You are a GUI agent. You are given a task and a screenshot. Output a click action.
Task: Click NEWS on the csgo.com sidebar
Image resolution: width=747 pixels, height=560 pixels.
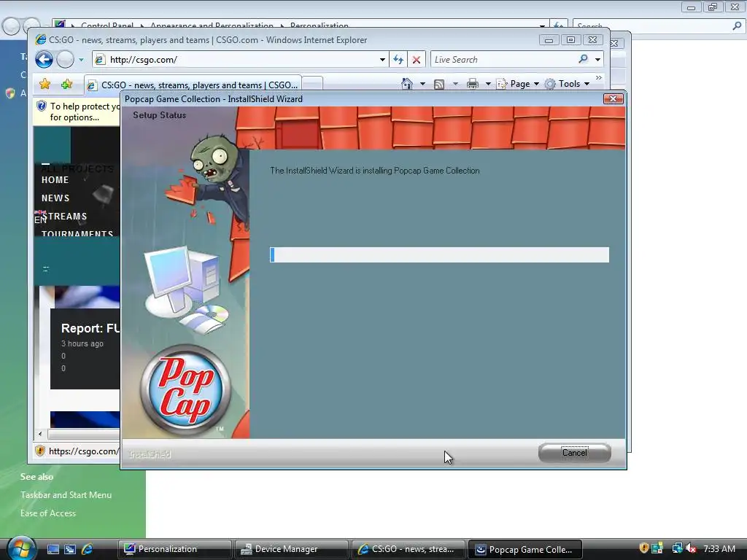point(55,198)
